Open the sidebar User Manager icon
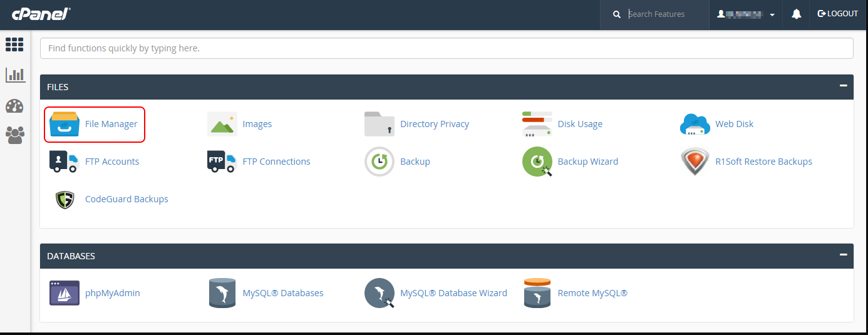 click(15, 135)
